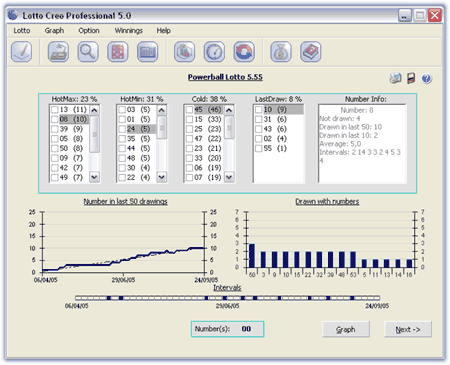Click the red circular refresh arrows icon
The width and height of the screenshot is (450, 365).
pos(244,52)
